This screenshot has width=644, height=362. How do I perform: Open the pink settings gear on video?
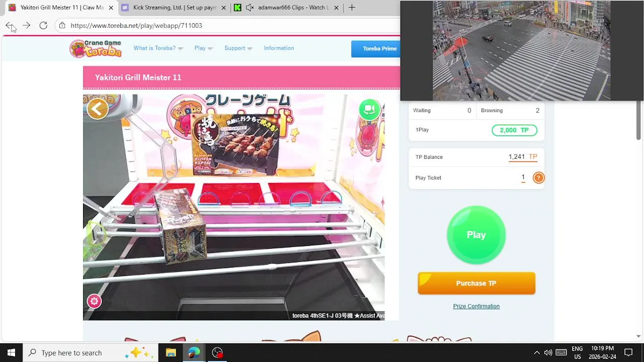coord(94,301)
